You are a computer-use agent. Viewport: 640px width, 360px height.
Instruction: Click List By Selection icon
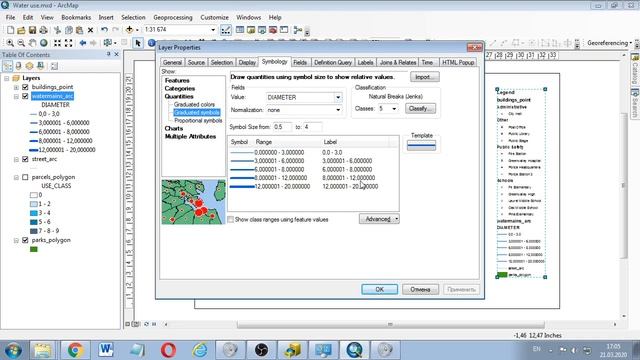(x=40, y=66)
